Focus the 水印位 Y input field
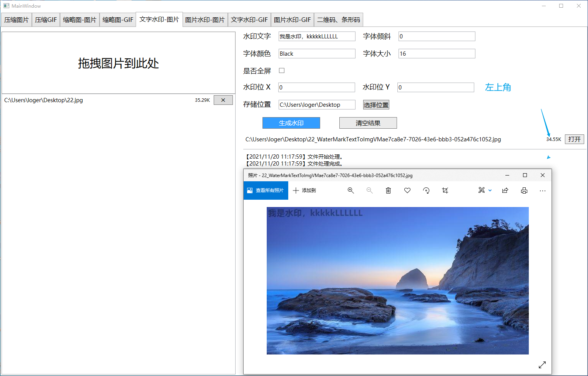The image size is (588, 376). pyautogui.click(x=436, y=87)
